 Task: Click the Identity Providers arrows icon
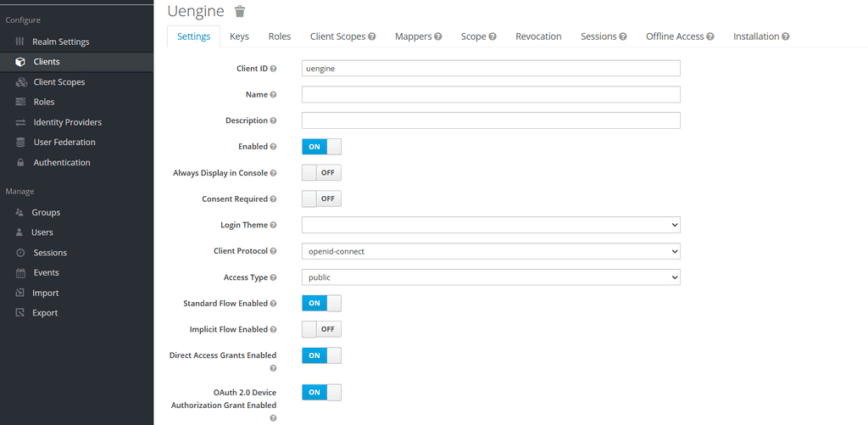tap(20, 122)
